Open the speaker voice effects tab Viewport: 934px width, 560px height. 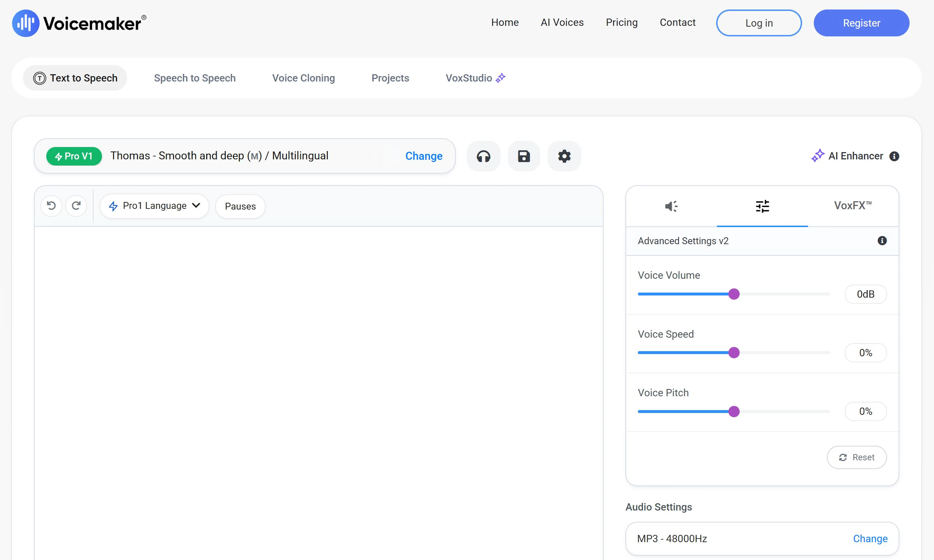tap(671, 206)
